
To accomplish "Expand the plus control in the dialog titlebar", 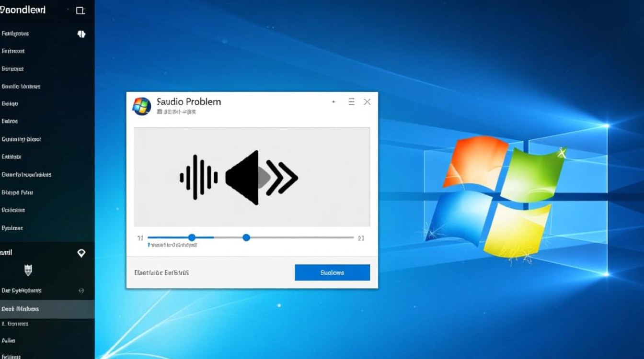I will [x=333, y=101].
